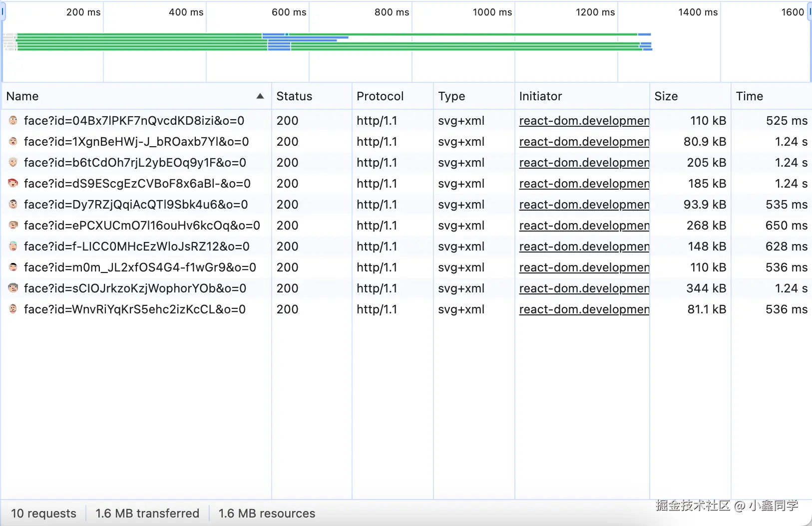Select request name face?id=04Bx7lPKF7nQvcdKD8izi&o=0
The image size is (812, 526).
[134, 121]
